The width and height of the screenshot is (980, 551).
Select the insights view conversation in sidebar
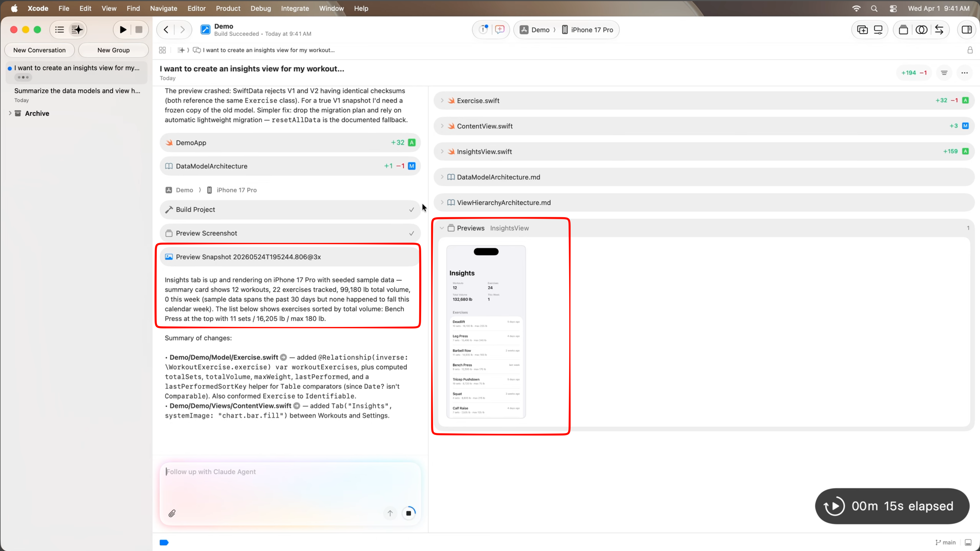coord(77,72)
